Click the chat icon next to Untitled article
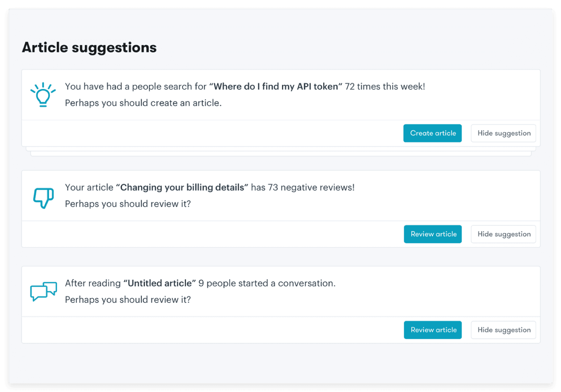This screenshot has height=392, width=561. pyautogui.click(x=43, y=291)
